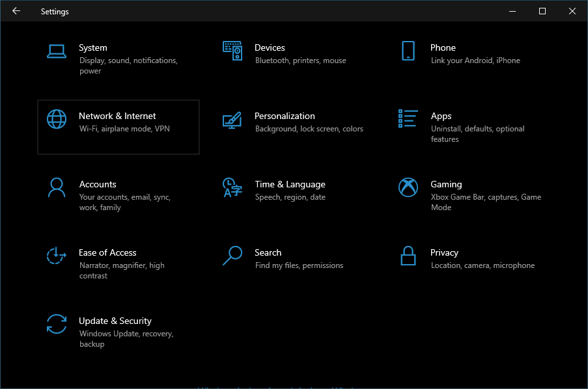Click the keyboard and speaker Devices icon
Viewport: 588px width, 389px height.
232,51
